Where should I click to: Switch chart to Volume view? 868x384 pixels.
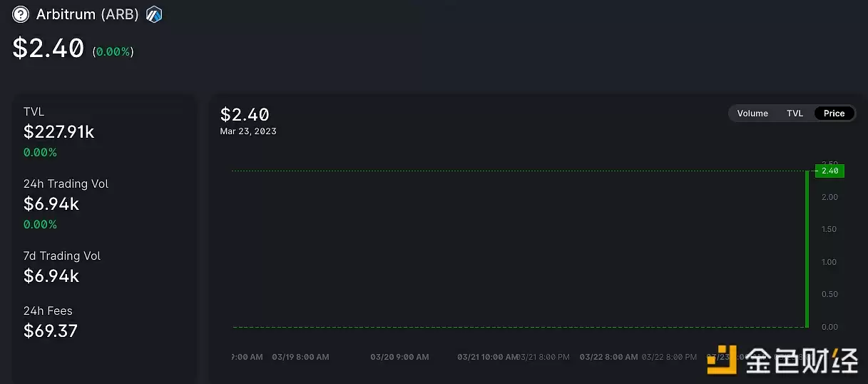point(752,113)
